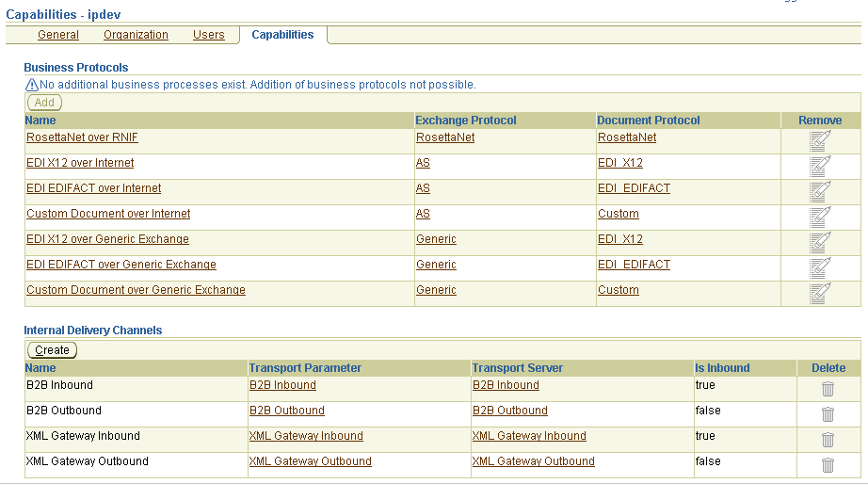Open B2B Inbound transport parameter link
The image size is (868, 484).
tap(282, 385)
